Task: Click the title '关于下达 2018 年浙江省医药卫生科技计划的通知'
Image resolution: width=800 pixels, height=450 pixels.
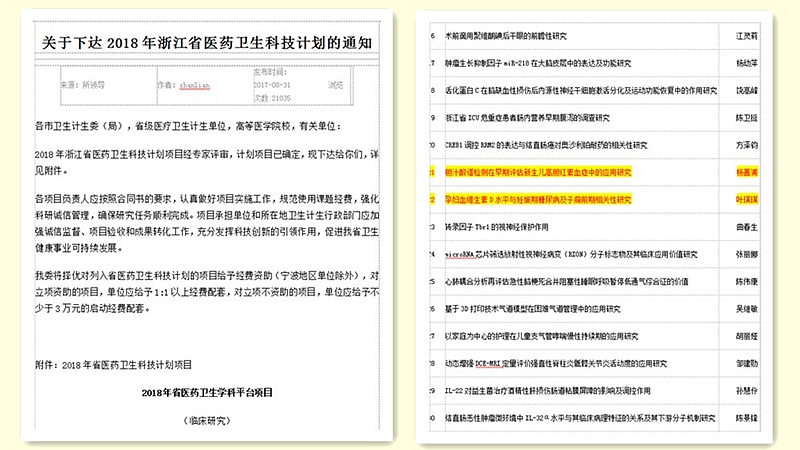Action: pyautogui.click(x=207, y=43)
